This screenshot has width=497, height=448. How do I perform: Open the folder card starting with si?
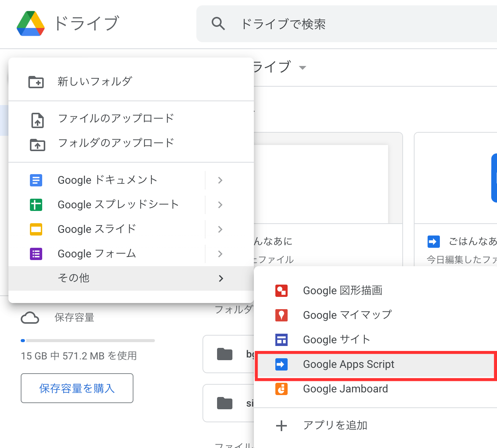[x=229, y=403]
